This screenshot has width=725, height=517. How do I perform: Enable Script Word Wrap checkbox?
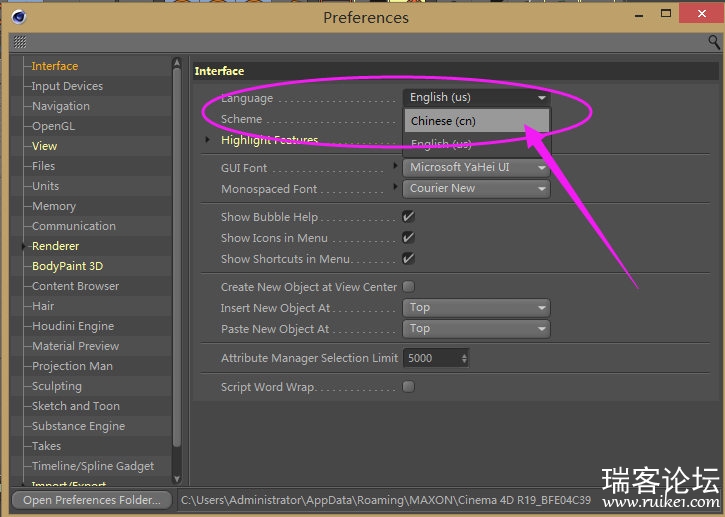pyautogui.click(x=408, y=387)
